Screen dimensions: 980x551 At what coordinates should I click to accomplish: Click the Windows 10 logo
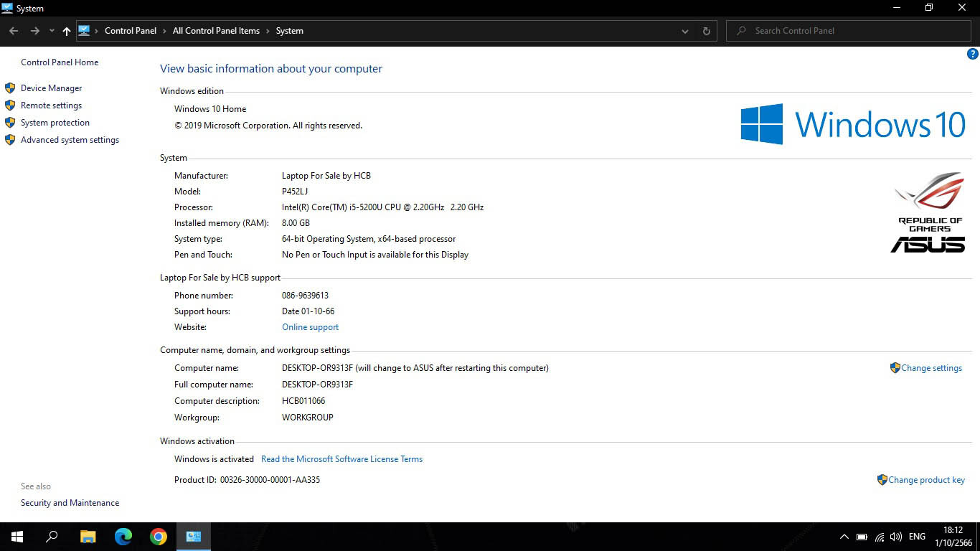tap(853, 124)
